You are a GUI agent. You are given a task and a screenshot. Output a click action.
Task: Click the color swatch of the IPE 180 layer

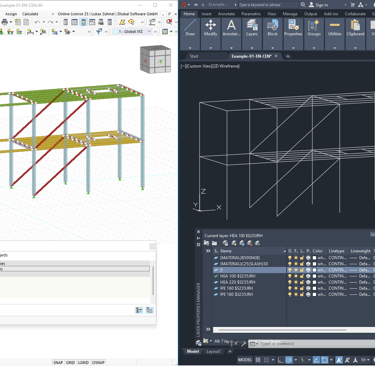click(x=314, y=294)
